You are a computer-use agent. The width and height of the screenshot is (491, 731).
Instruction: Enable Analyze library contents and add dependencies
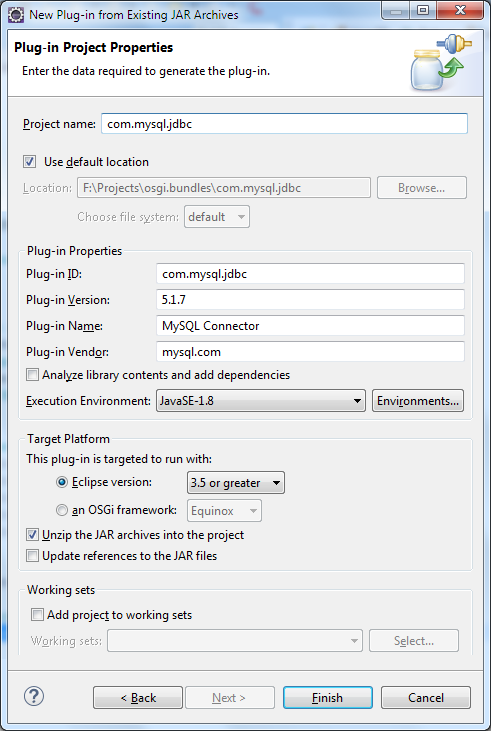32,375
